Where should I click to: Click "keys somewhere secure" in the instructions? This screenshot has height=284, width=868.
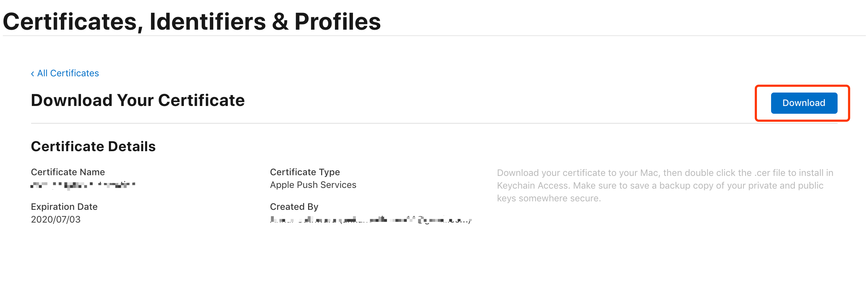[548, 198]
